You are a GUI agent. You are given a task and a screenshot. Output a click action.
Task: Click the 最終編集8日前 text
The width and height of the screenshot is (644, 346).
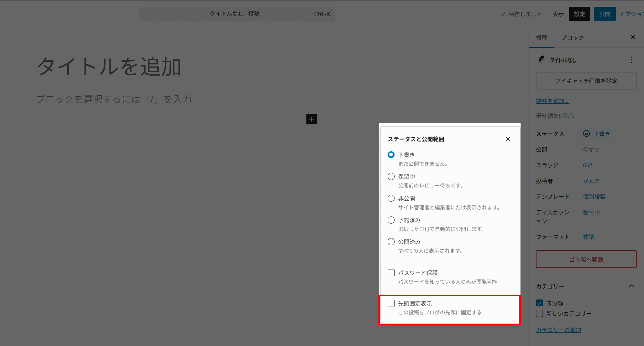[x=556, y=116]
